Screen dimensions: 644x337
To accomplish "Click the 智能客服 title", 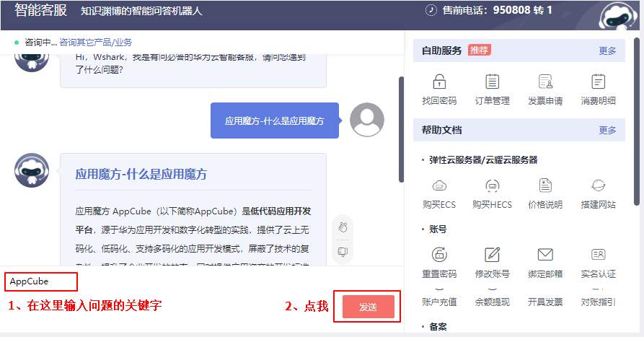I will click(40, 10).
